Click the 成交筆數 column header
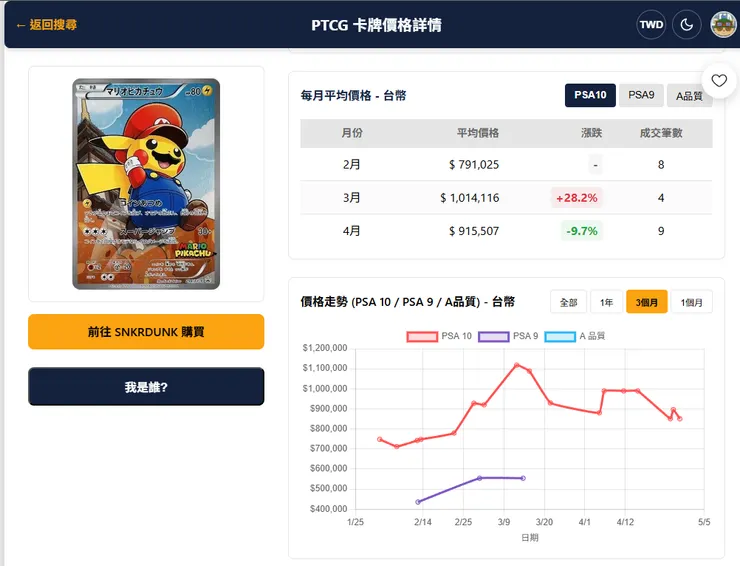The height and width of the screenshot is (566, 740). (661, 133)
